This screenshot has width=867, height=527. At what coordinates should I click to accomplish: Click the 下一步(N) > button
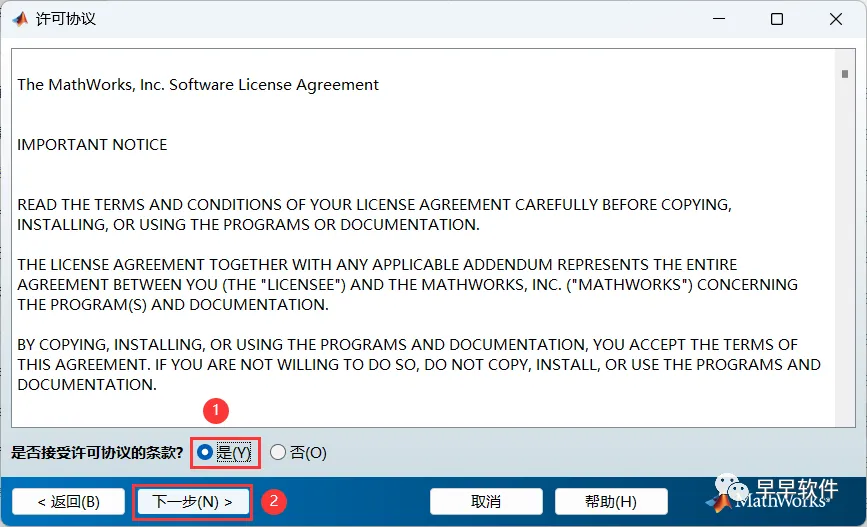[192, 502]
